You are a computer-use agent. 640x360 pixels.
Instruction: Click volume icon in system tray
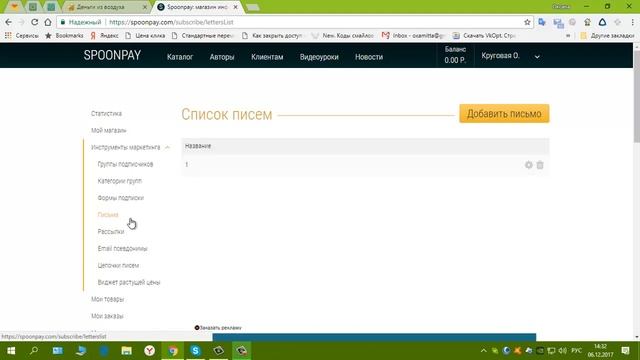[x=562, y=351]
